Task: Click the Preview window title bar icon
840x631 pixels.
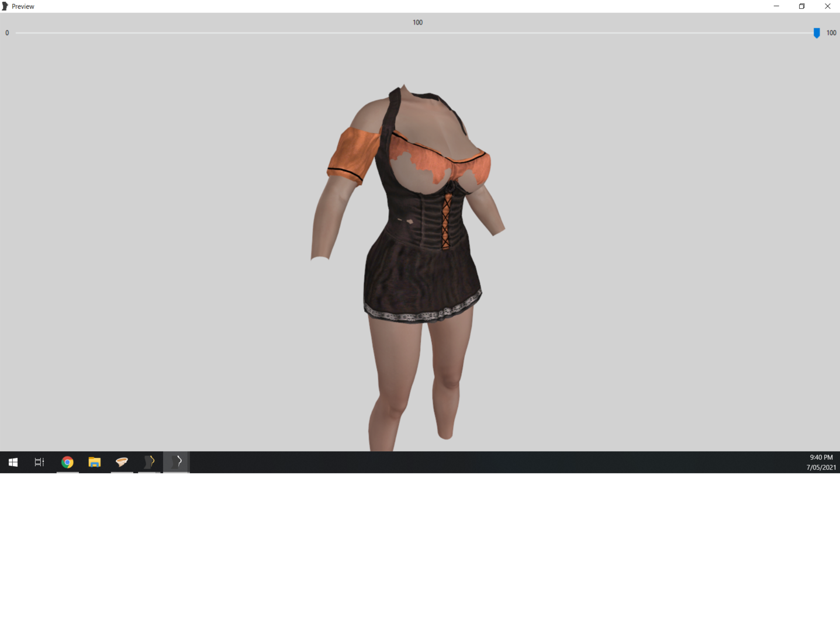Action: (5, 6)
